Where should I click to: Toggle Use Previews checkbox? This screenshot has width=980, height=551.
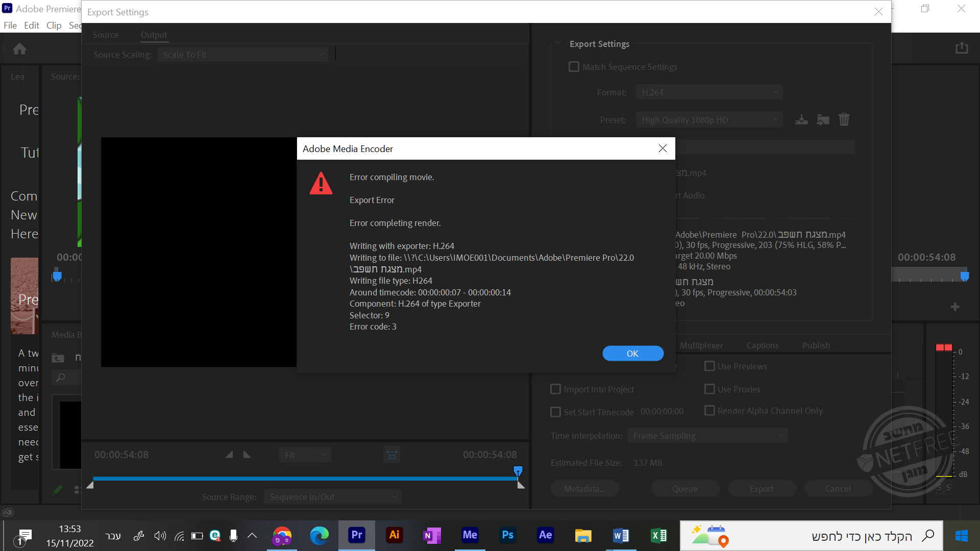[709, 366]
